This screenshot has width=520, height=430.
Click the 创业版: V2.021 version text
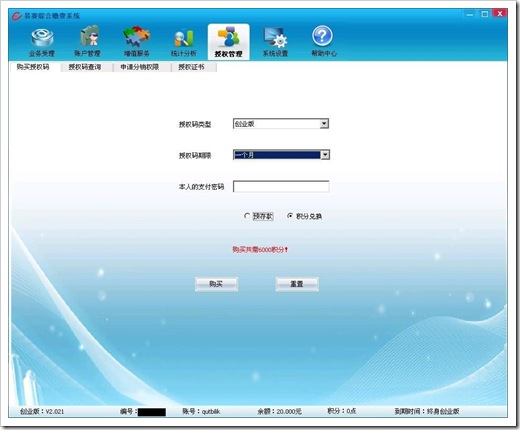(42, 411)
